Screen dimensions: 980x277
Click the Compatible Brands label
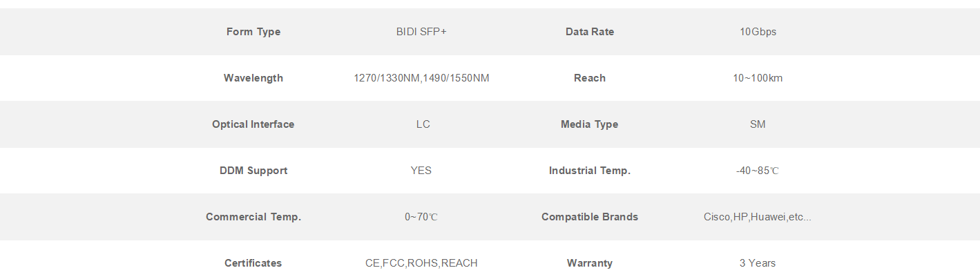coord(590,217)
